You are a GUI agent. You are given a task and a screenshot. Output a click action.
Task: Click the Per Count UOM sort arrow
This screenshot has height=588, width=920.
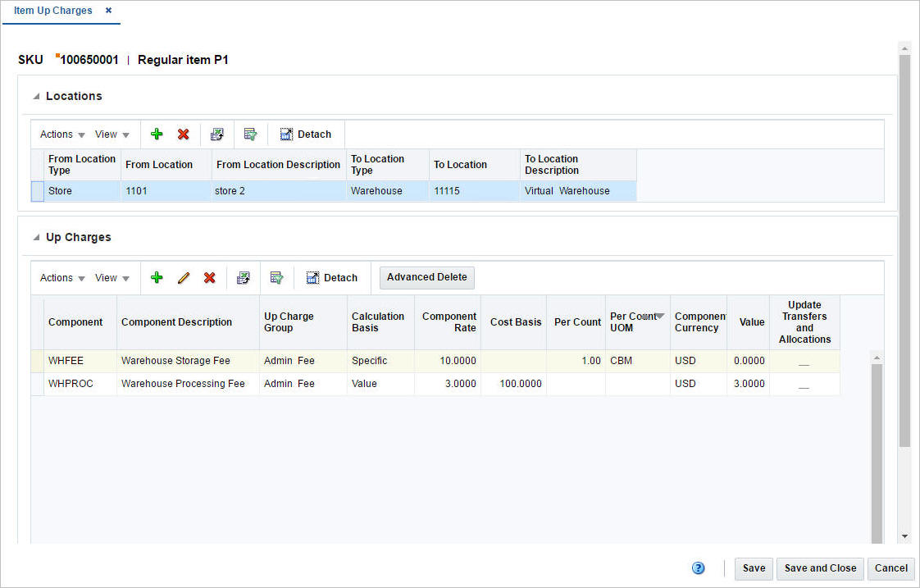coord(659,317)
